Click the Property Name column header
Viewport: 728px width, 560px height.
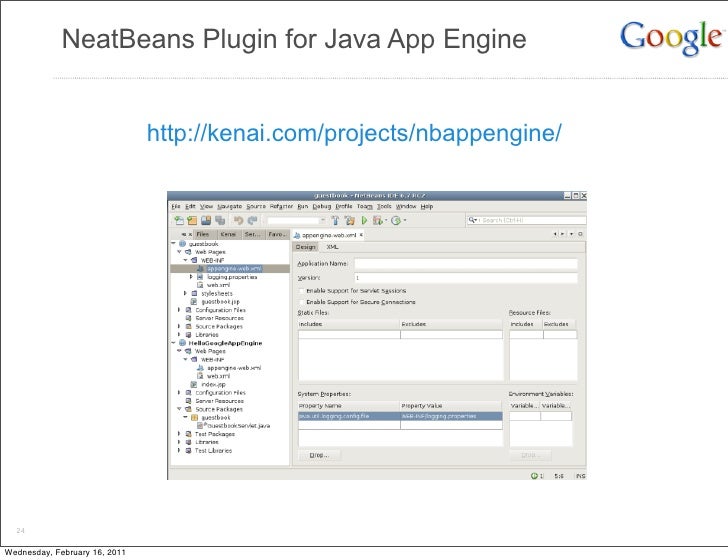point(349,406)
